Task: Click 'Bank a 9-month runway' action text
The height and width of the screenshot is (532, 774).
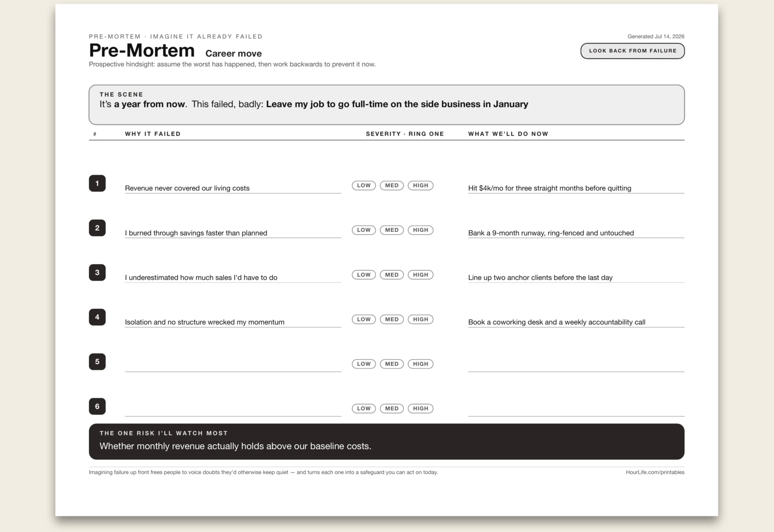Action: pos(551,233)
